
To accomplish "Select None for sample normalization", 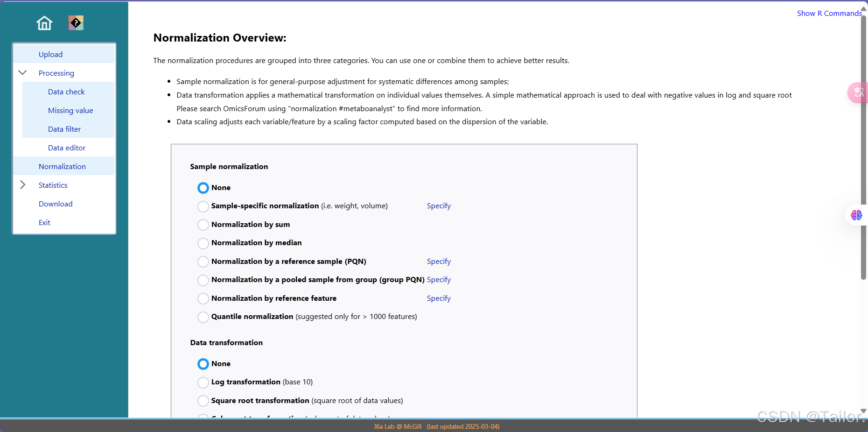I will click(x=203, y=188).
